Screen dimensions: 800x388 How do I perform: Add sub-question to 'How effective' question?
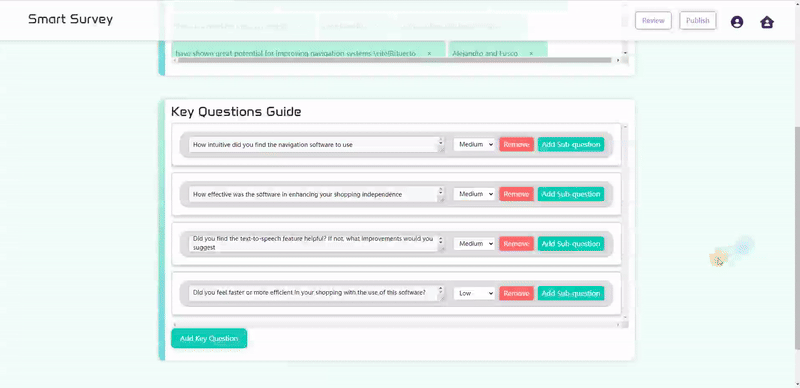click(571, 194)
